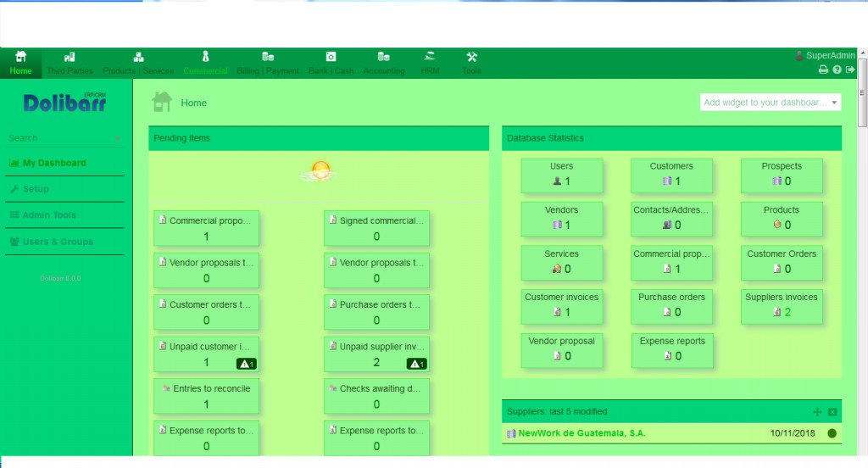Screen dimensions: 868x468
Task: Open the Products | Services module icon
Action: [138, 57]
